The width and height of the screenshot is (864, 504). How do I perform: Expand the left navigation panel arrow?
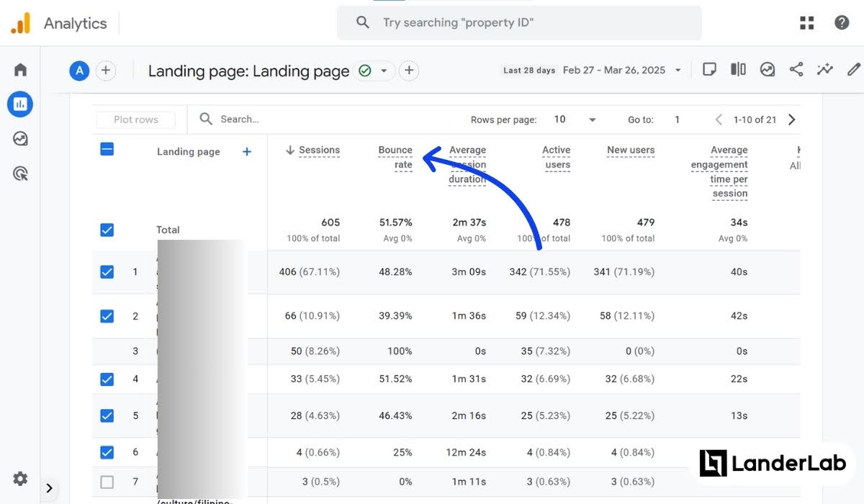tap(49, 488)
